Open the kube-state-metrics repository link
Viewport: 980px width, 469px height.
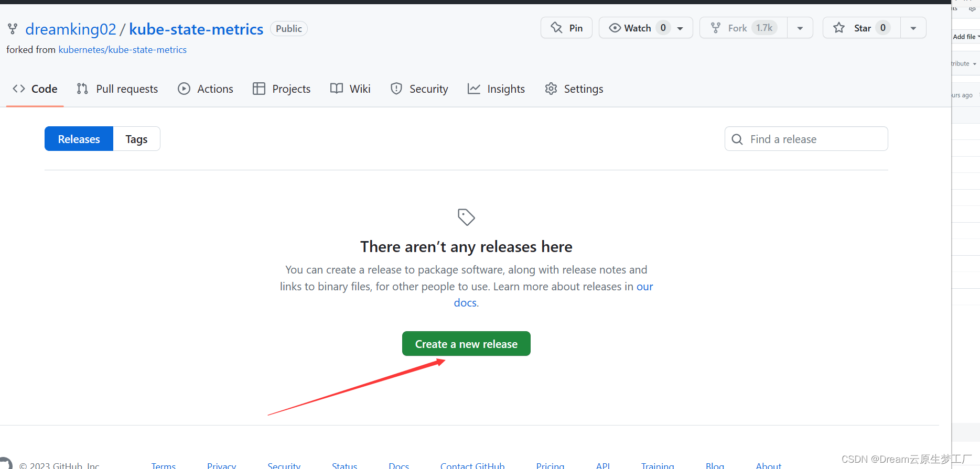click(x=196, y=29)
